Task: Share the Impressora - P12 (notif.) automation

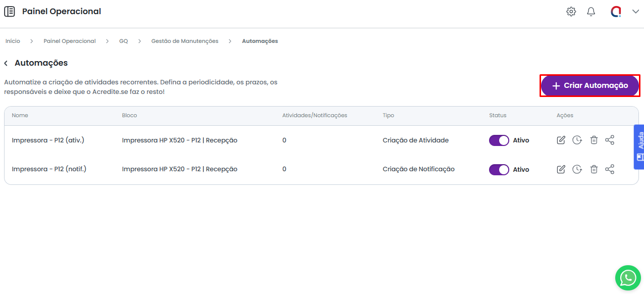Action: coord(610,170)
